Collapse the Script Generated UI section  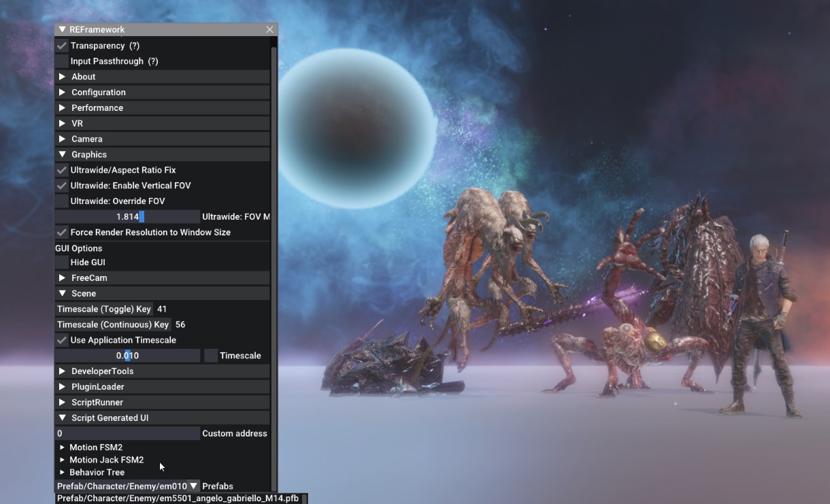pos(163,418)
